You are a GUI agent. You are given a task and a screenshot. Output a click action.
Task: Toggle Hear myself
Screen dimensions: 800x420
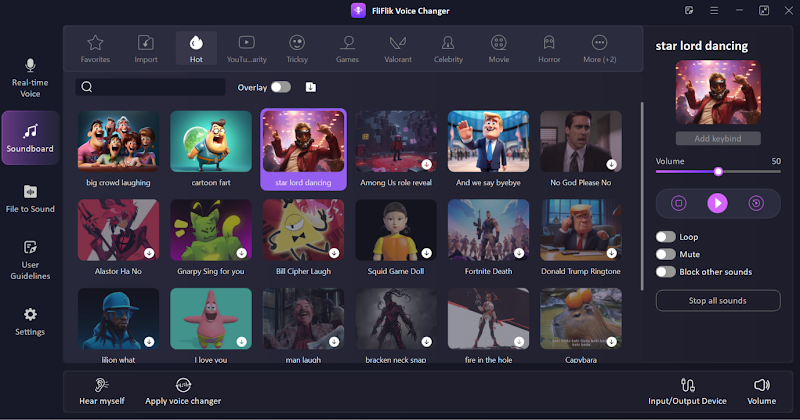[102, 391]
